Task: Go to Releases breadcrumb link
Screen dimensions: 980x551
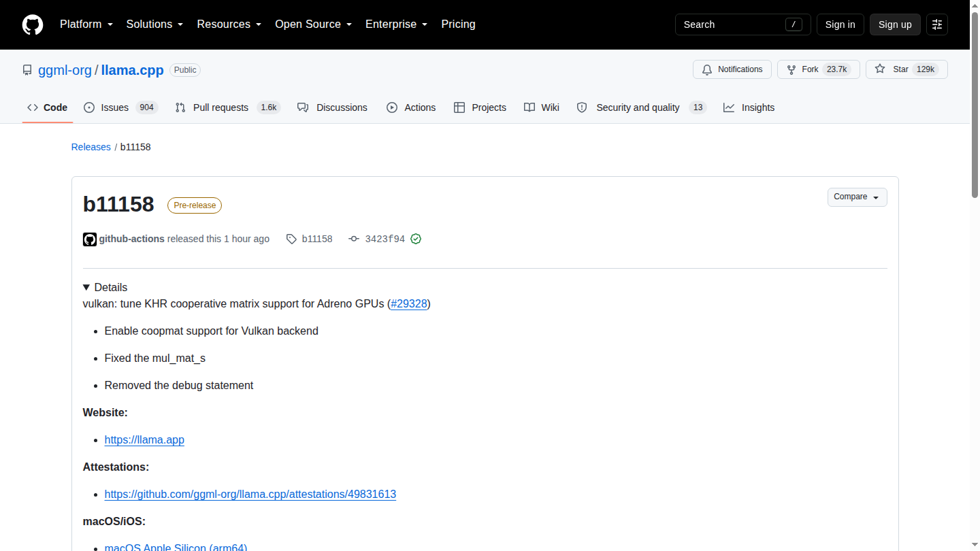Action: [91, 147]
